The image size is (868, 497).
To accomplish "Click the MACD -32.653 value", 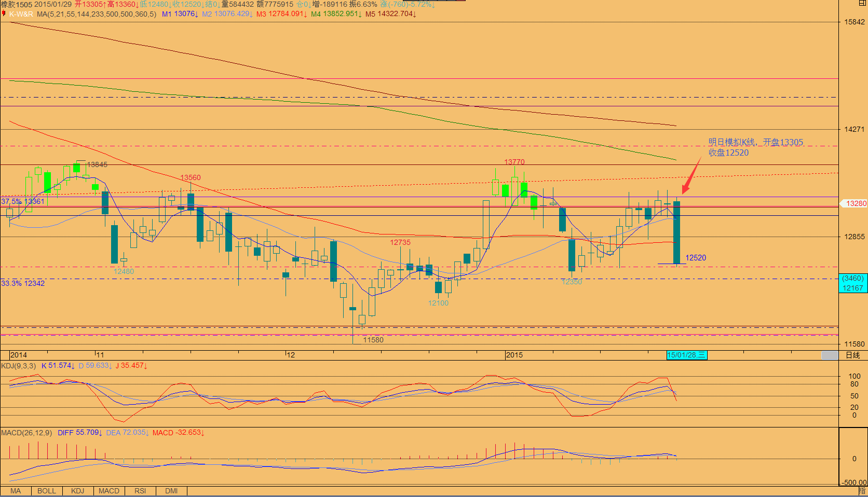I will click(179, 433).
